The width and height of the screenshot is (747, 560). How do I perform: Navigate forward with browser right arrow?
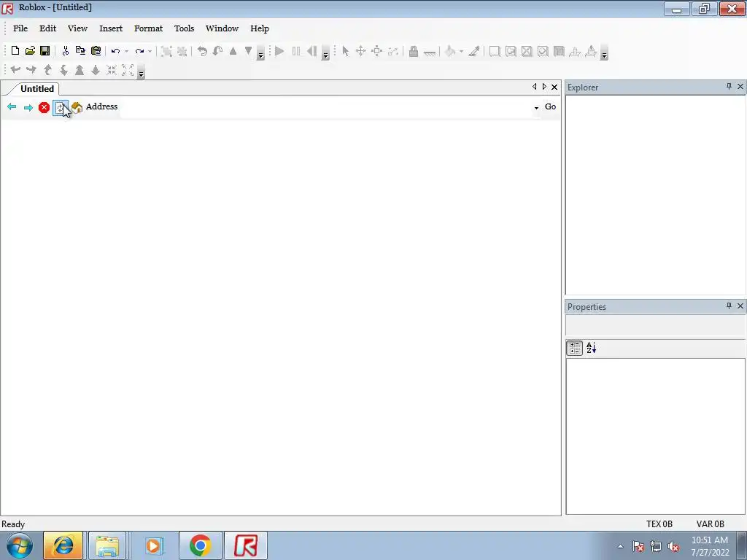click(x=28, y=108)
